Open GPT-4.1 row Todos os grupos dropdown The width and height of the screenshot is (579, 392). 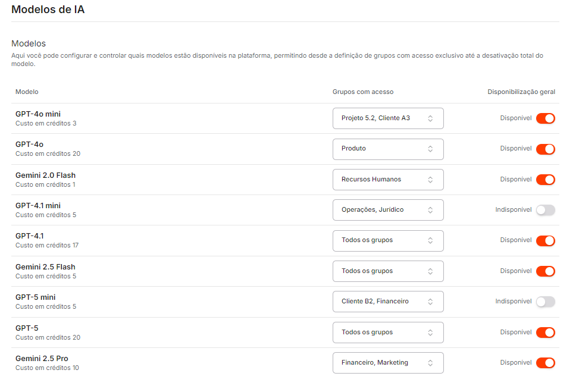click(388, 241)
